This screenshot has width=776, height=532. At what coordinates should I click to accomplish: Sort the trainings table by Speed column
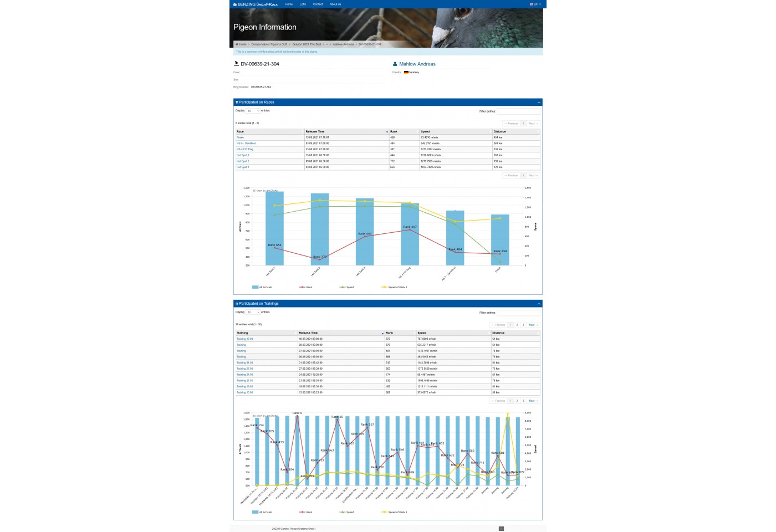click(453, 333)
